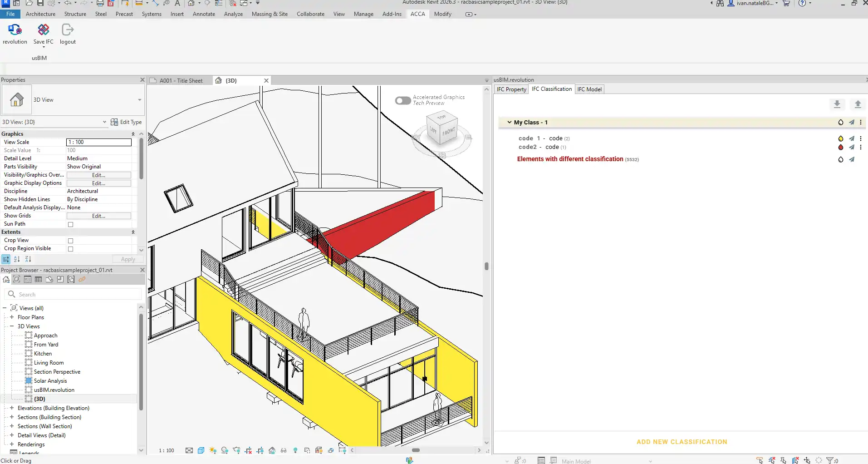Check the Crop View checkbox

pos(70,241)
